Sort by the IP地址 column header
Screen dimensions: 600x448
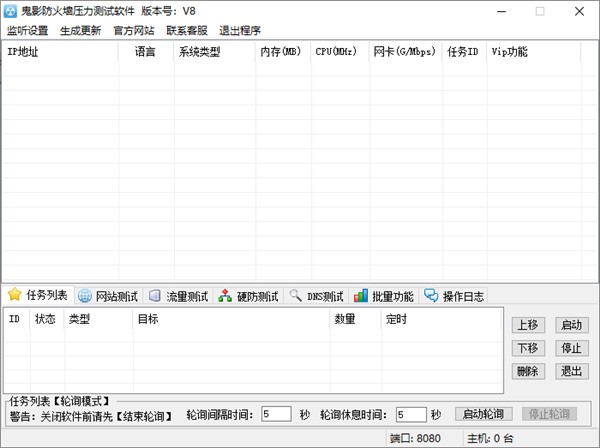[x=60, y=51]
